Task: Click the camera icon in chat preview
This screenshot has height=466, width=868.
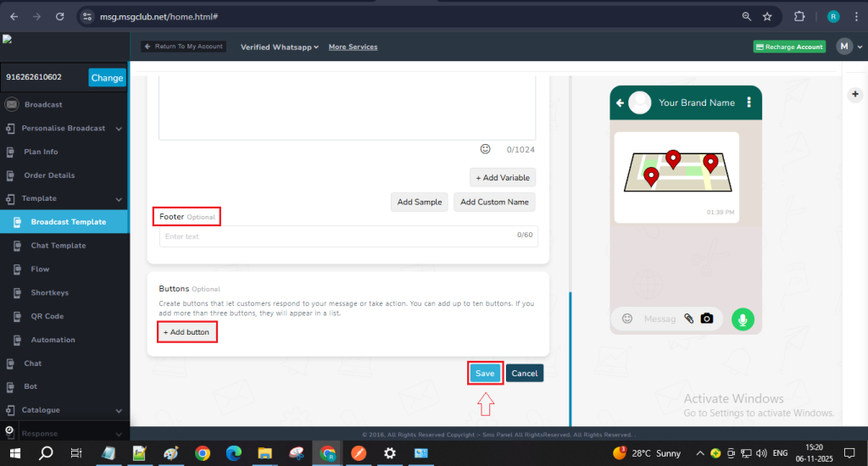Action: [706, 319]
